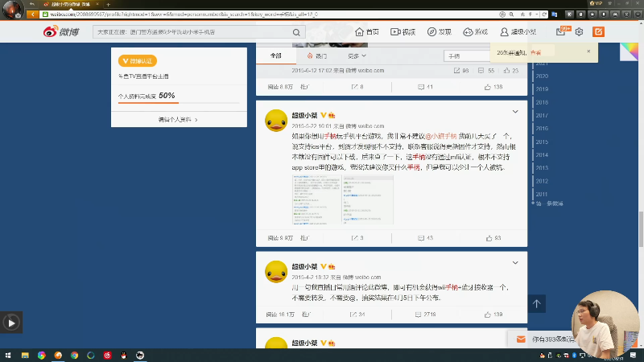Screen dimensions: 644x362
Task: Jump to year 2012 in the timeline
Action: coord(542,181)
